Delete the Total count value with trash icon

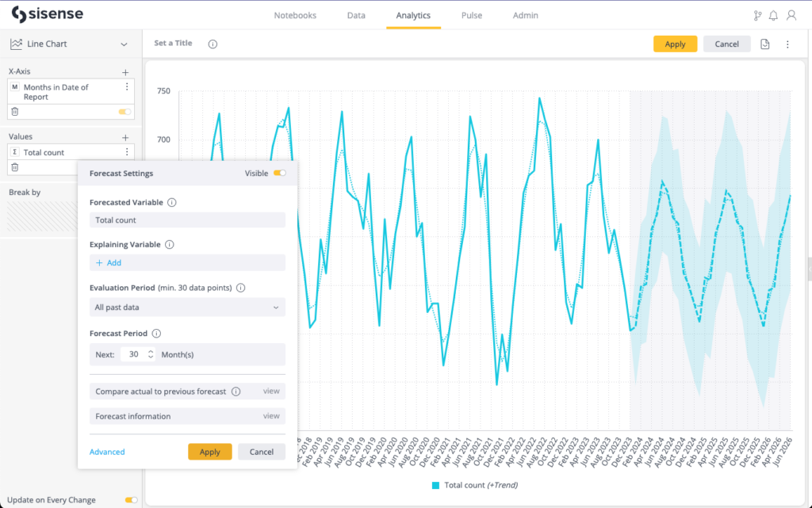15,167
